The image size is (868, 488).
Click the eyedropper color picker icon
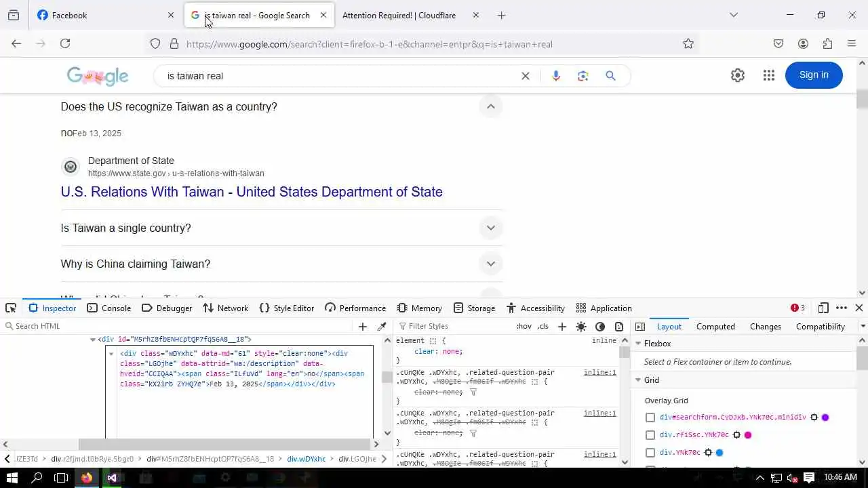(x=382, y=327)
